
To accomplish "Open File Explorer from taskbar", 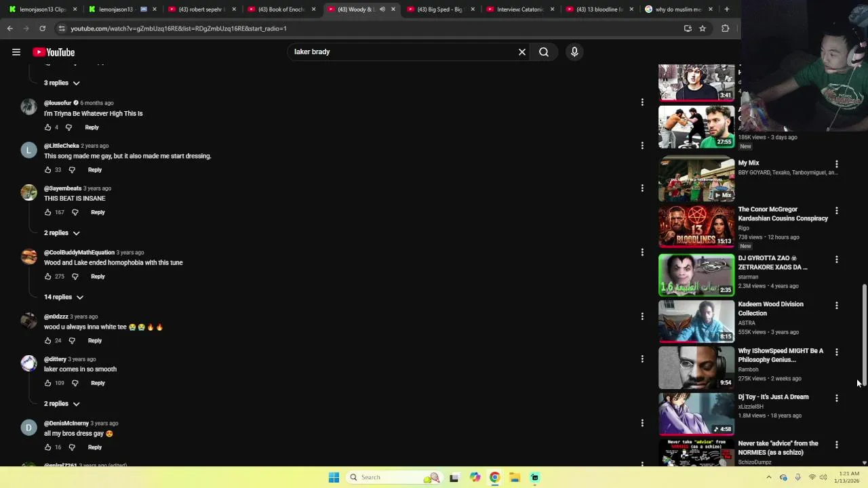I will click(515, 477).
